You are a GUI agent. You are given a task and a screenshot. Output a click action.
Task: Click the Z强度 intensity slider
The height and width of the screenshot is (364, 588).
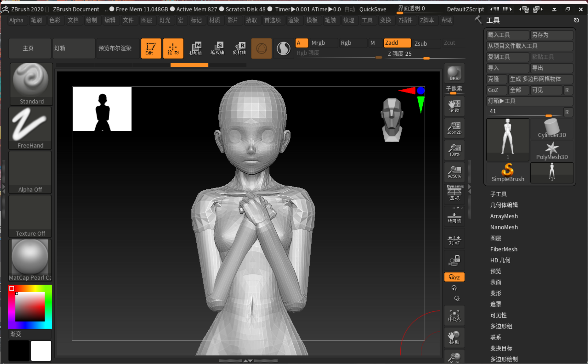425,54
